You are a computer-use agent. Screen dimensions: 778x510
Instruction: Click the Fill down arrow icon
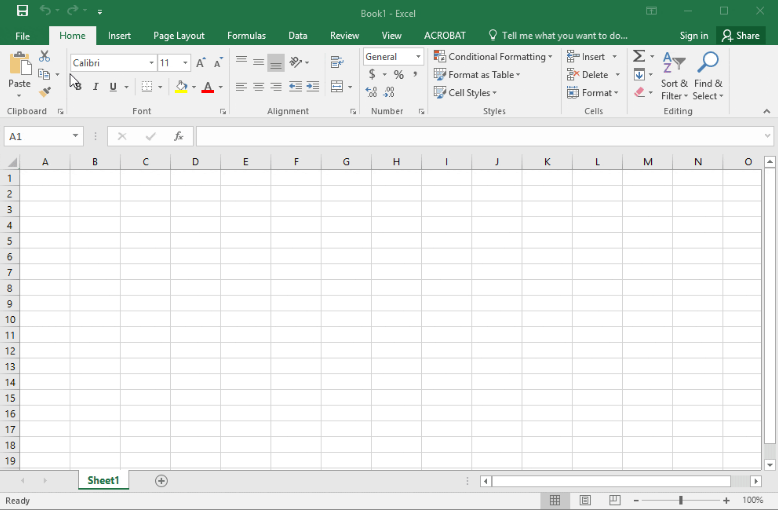[639, 74]
